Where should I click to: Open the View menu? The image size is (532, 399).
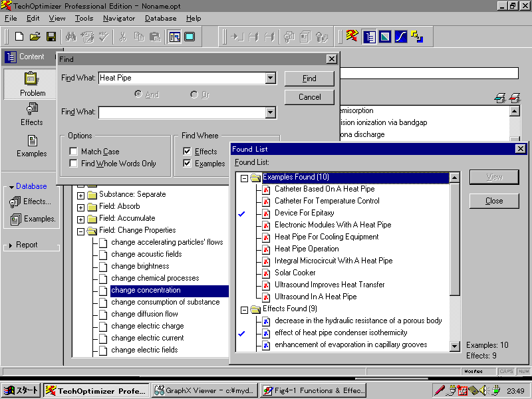(x=57, y=19)
